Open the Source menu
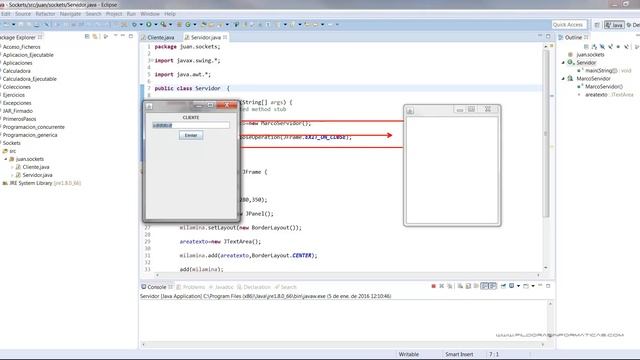Image resolution: width=640 pixels, height=360 pixels. pyautogui.click(x=23, y=14)
